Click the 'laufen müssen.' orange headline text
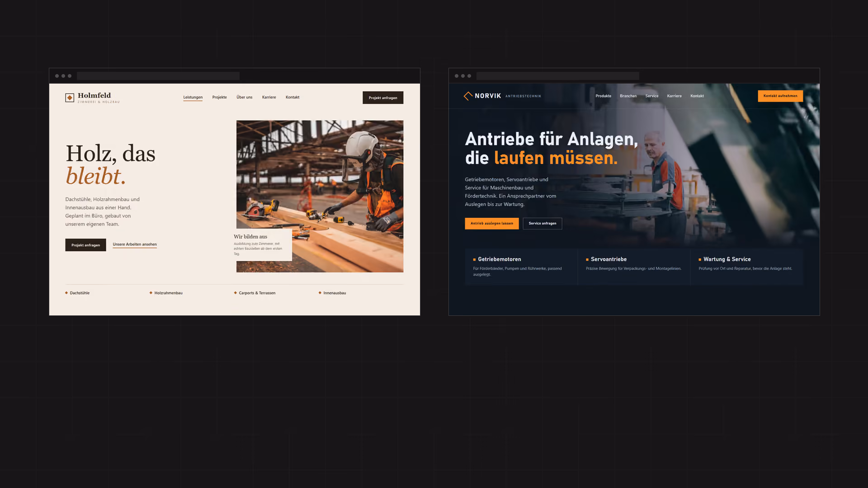 coord(556,158)
